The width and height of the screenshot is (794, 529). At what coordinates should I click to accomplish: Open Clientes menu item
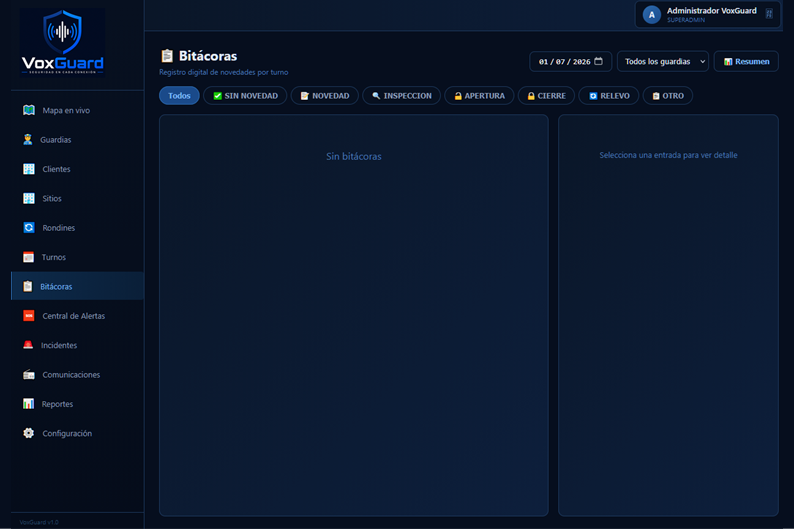tap(77, 169)
